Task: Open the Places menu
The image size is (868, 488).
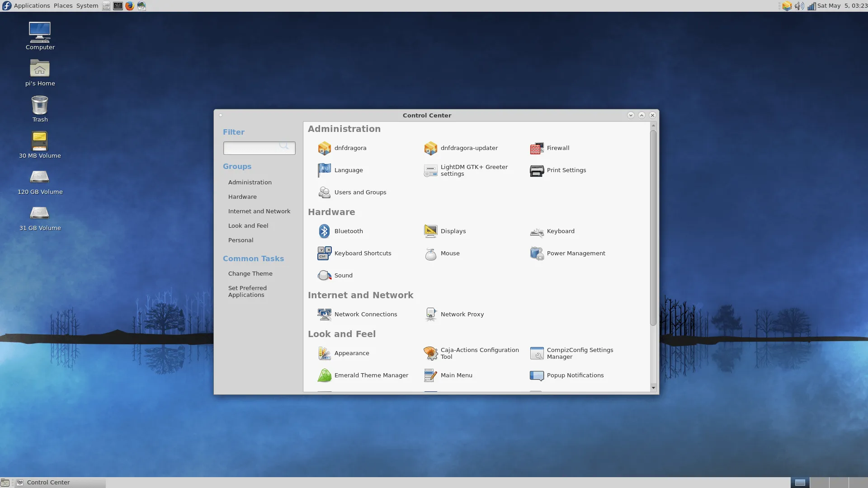Action: coord(63,6)
